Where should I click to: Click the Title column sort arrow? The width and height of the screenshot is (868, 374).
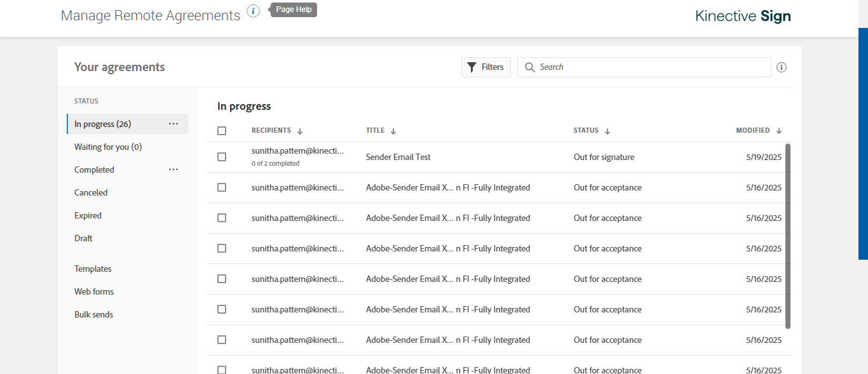(x=393, y=131)
